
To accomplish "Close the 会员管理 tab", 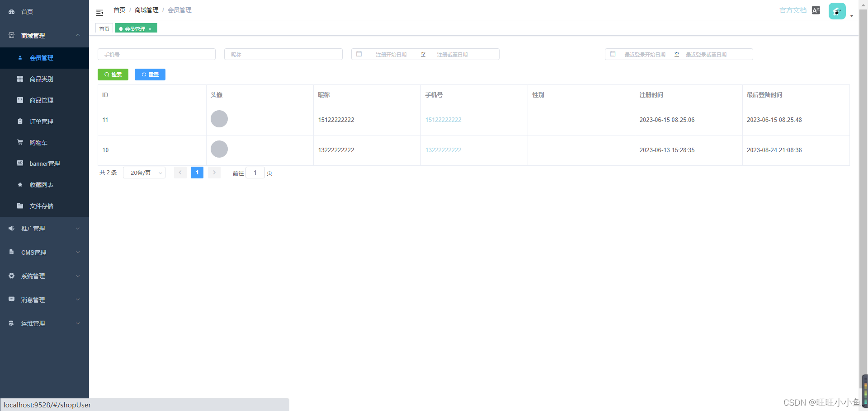I will (150, 28).
